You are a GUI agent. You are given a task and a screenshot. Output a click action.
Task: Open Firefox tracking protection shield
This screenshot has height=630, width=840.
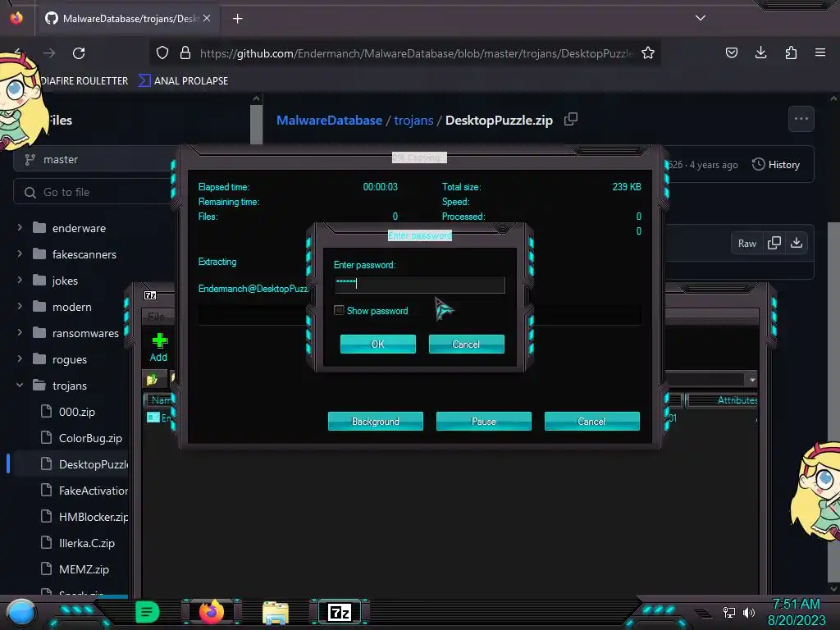pyautogui.click(x=162, y=52)
